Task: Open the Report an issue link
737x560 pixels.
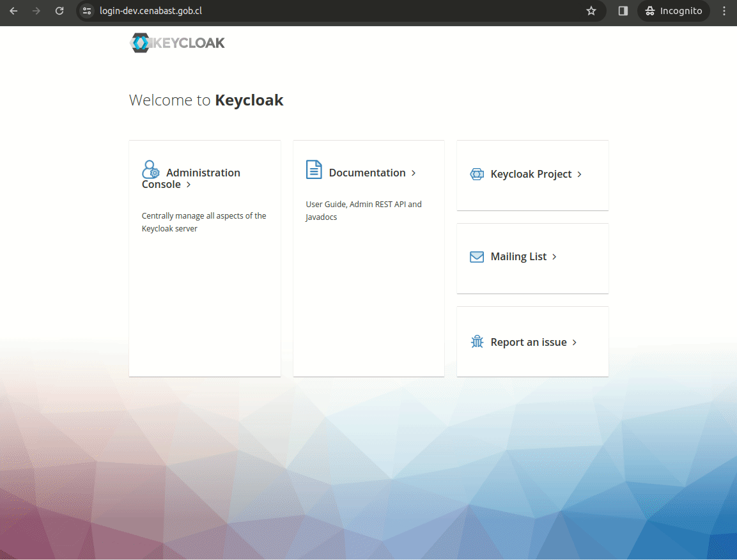Action: tap(528, 341)
